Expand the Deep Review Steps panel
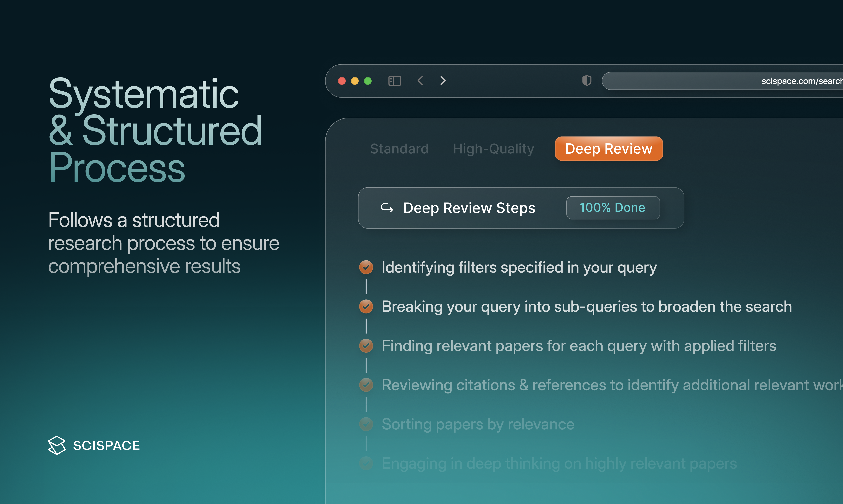This screenshot has height=504, width=843. [469, 208]
